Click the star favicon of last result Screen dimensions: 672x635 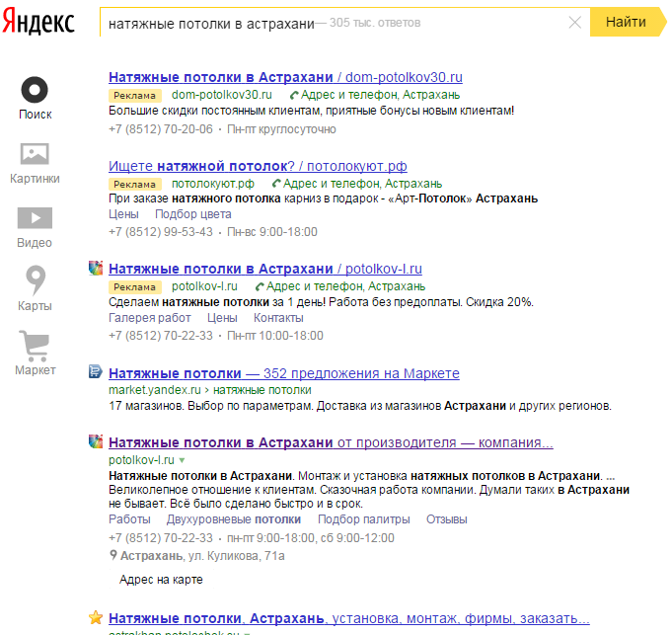click(x=96, y=618)
